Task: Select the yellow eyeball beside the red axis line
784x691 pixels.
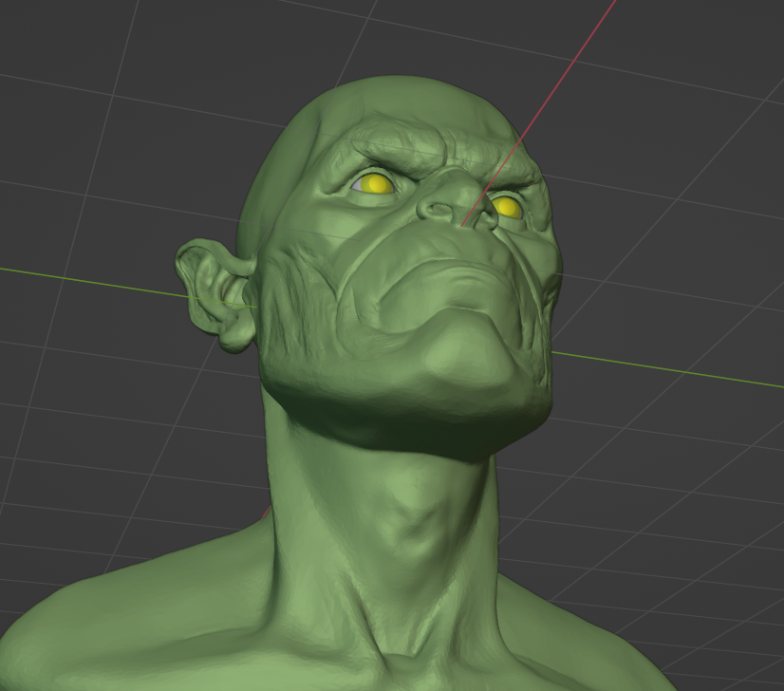Action: [x=507, y=207]
